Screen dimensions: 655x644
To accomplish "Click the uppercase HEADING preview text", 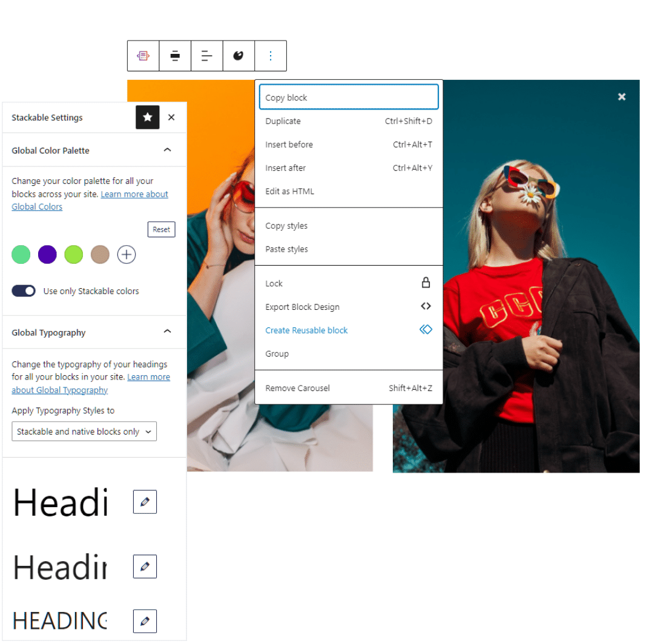I will pyautogui.click(x=60, y=621).
